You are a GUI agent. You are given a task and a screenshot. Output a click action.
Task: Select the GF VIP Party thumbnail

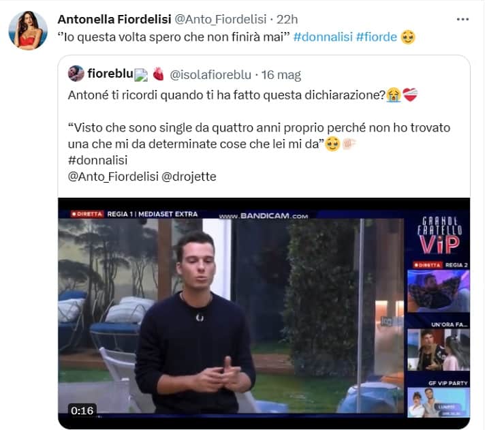click(x=438, y=402)
